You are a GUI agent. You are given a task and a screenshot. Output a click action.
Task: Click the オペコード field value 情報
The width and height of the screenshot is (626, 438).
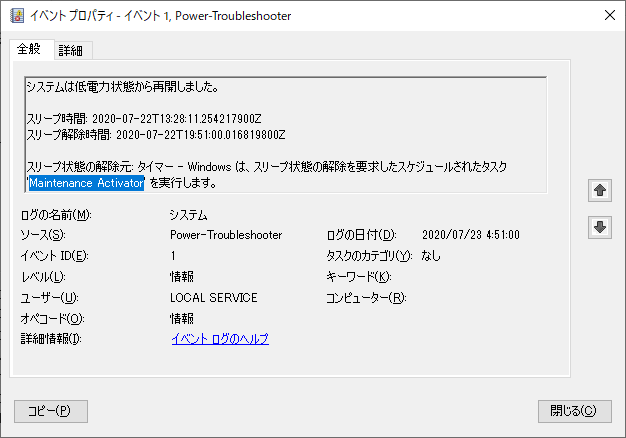[x=182, y=318]
